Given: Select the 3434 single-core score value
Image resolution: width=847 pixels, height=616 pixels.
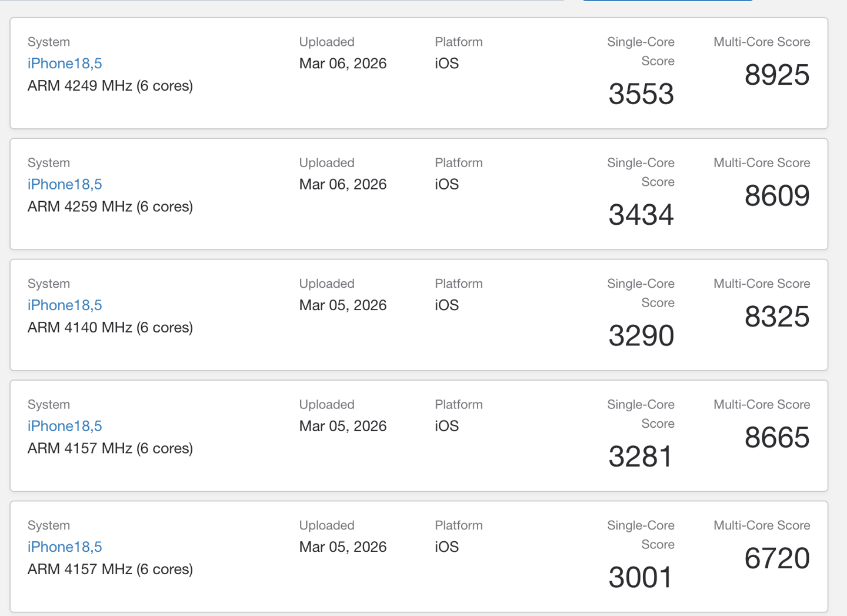Looking at the screenshot, I should point(641,215).
